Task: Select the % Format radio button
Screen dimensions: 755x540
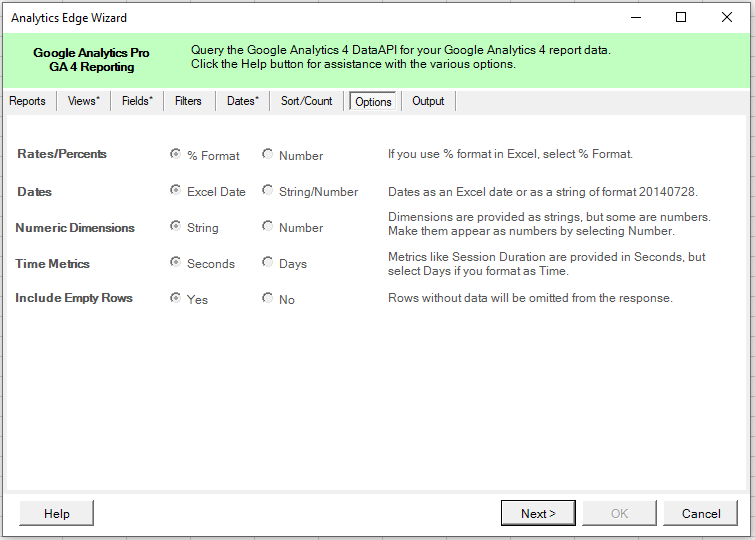Action: 175,154
